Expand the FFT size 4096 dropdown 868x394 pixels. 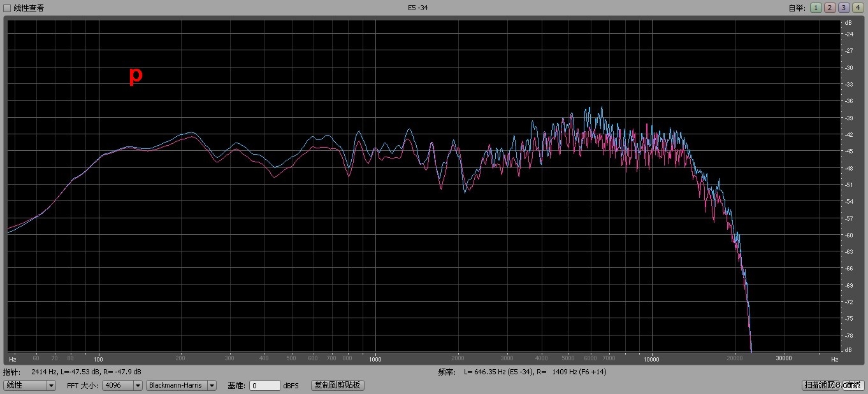click(x=122, y=385)
